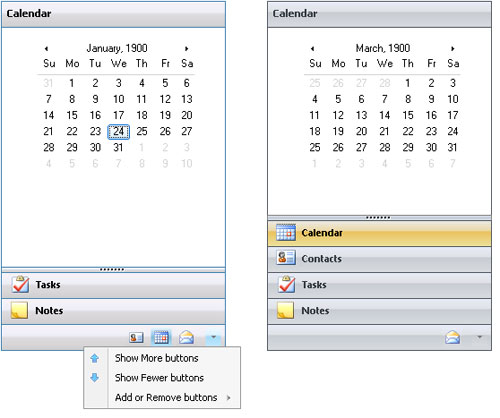Advance to next month from March 1900

point(452,49)
